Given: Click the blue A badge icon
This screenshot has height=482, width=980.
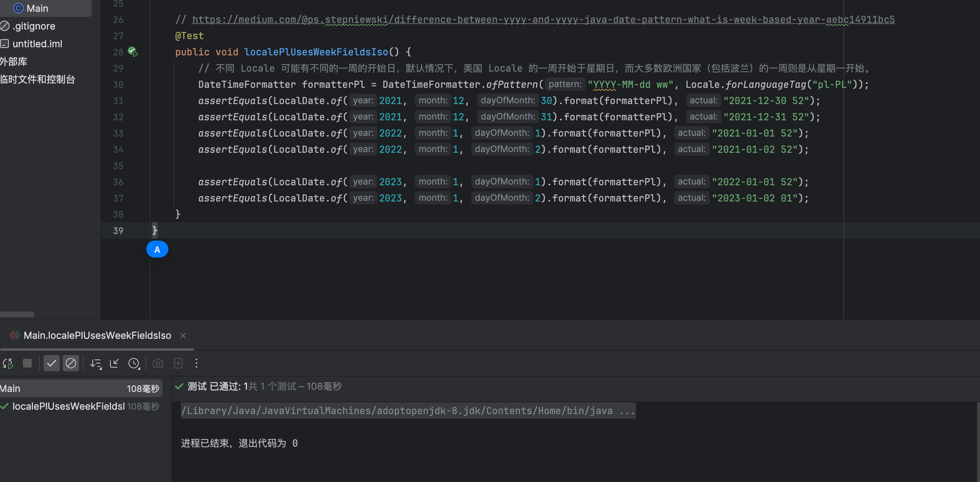Looking at the screenshot, I should (x=157, y=249).
